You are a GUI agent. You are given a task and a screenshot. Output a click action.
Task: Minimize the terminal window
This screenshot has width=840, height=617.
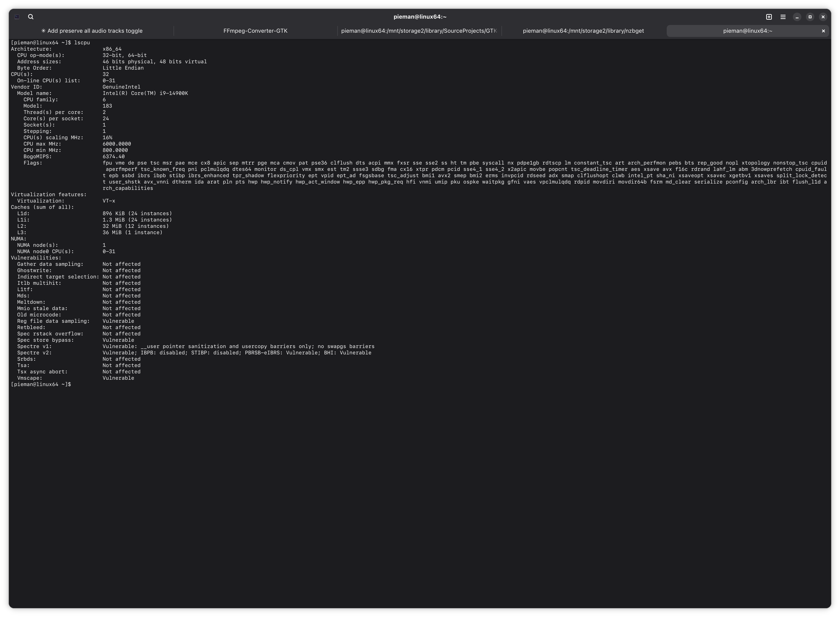coord(797,17)
